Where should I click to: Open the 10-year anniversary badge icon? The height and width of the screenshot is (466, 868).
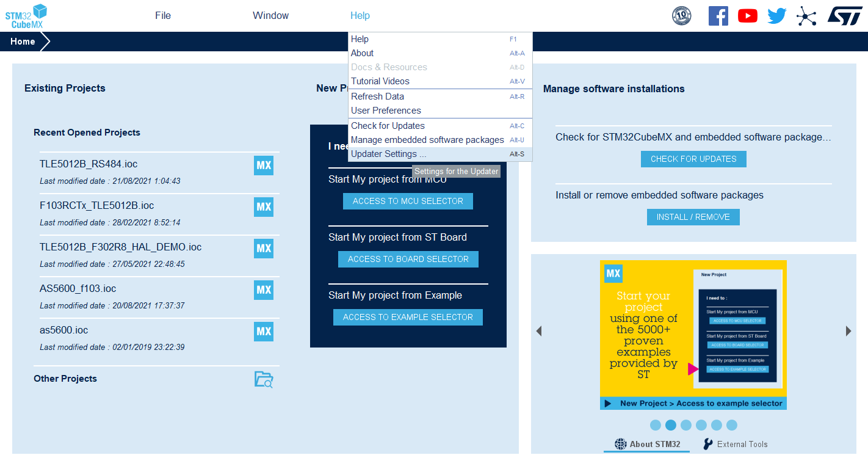point(681,16)
